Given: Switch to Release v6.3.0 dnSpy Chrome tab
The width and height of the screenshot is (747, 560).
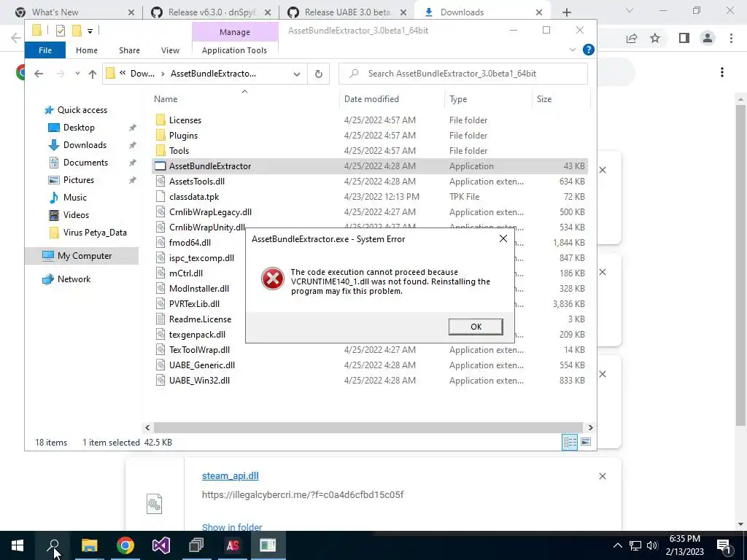Looking at the screenshot, I should click(x=209, y=12).
